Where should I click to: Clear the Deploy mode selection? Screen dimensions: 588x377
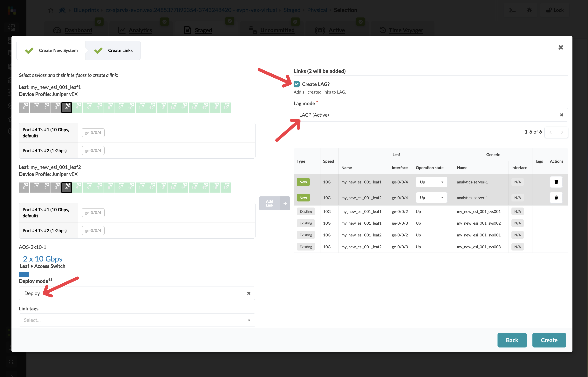249,293
